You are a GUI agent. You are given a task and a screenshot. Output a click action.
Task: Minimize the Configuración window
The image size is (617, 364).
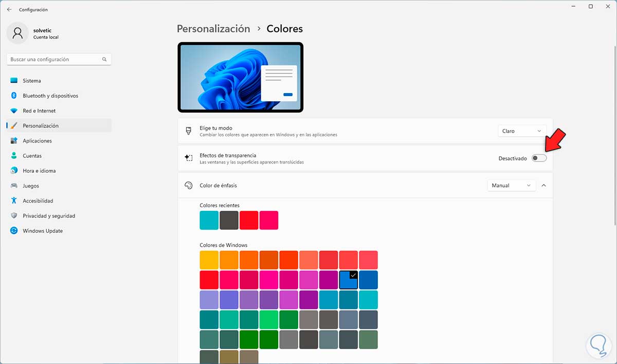[573, 7]
